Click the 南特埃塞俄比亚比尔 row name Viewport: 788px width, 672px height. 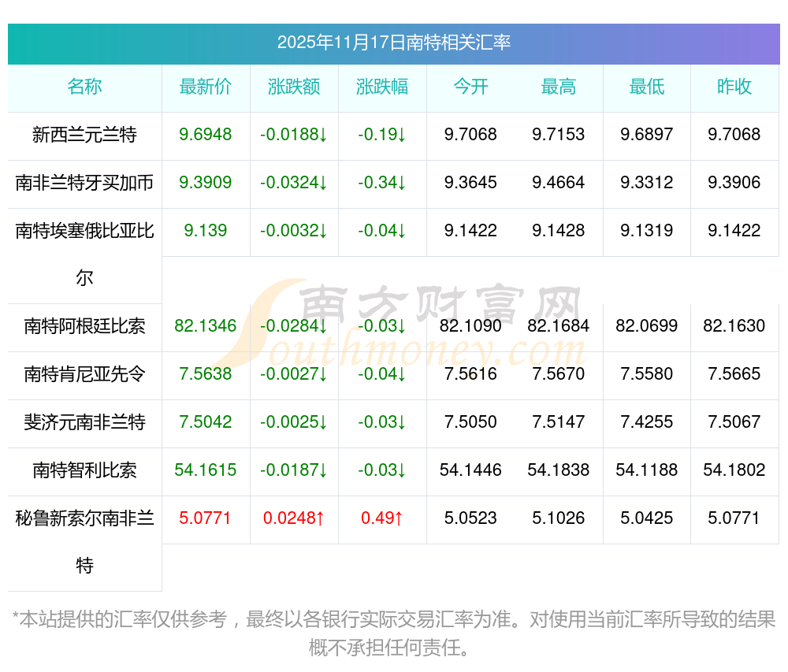[84, 254]
